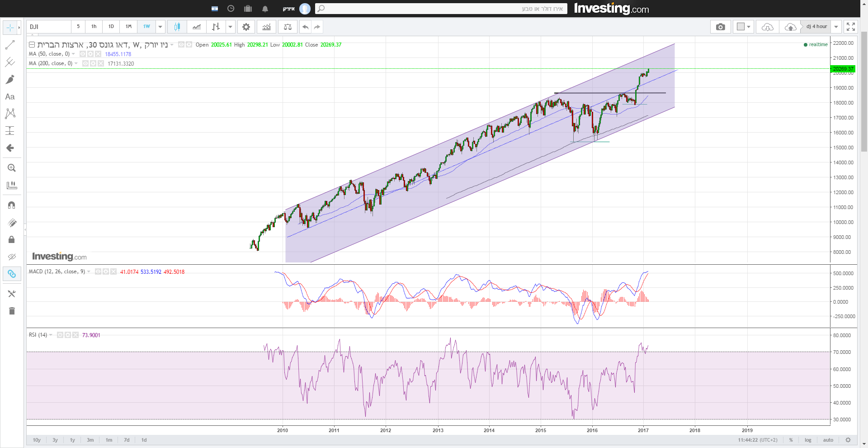The width and height of the screenshot is (868, 448).
Task: Select the area chart style
Action: (197, 27)
